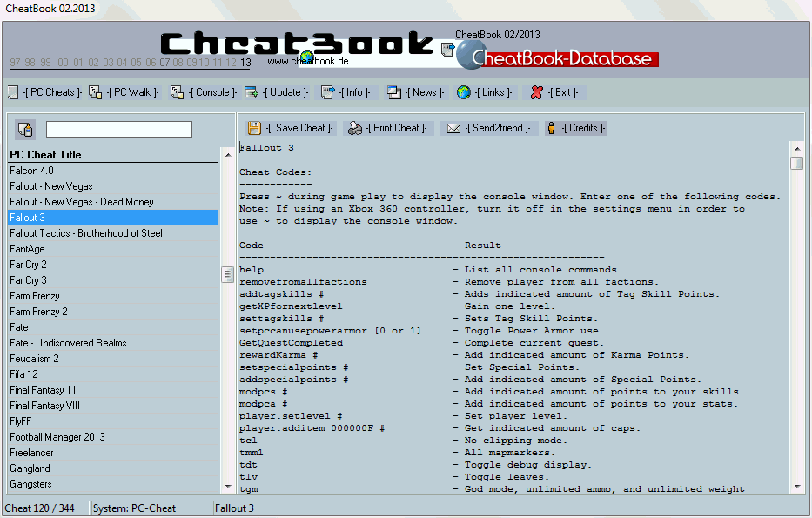The image size is (812, 518).
Task: Select the highlighted Fallout 3 entry
Action: click(114, 218)
